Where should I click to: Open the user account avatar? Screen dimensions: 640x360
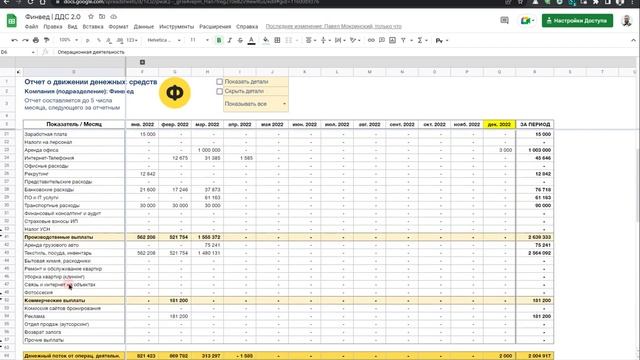(627, 20)
